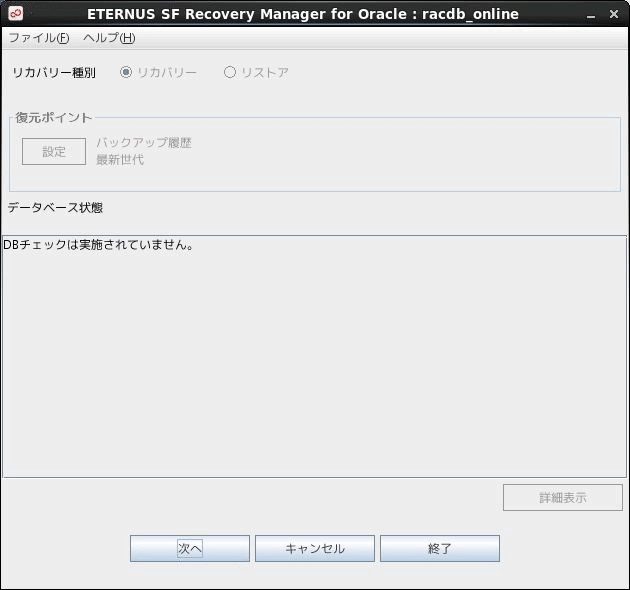Click the データベース状態 label
This screenshot has width=630, height=590.
click(x=55, y=207)
